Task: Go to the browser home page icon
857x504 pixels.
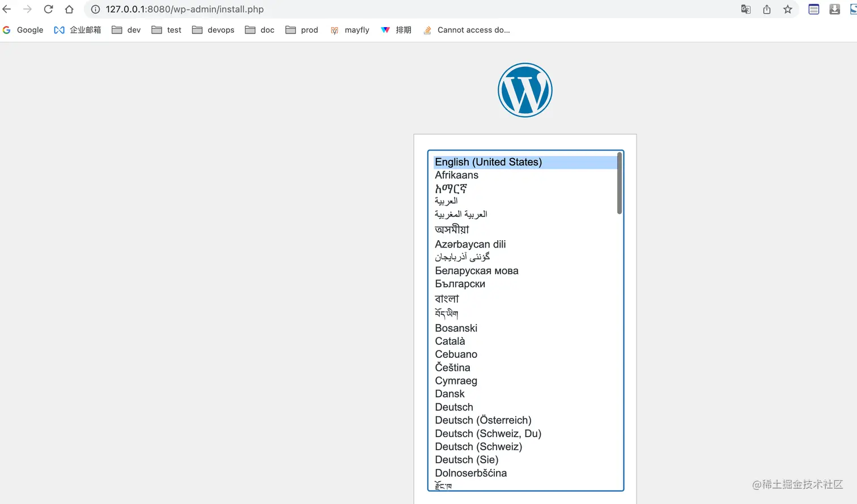Action: (69, 9)
